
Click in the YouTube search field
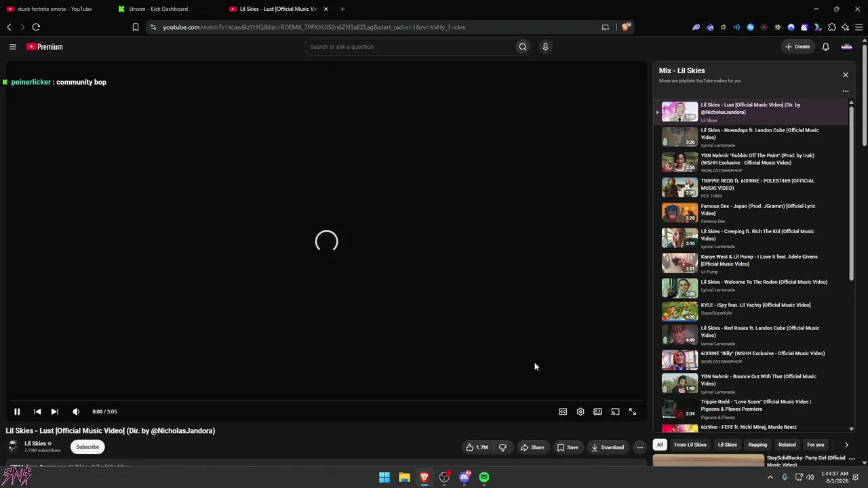coord(410,47)
